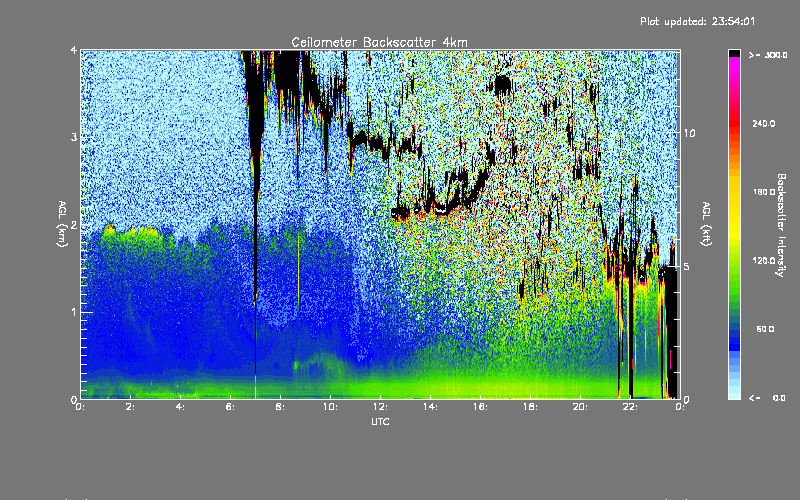Screen dimensions: 800x500
Task: Click the "4:" UTC hour tick label
Action: click(x=181, y=407)
